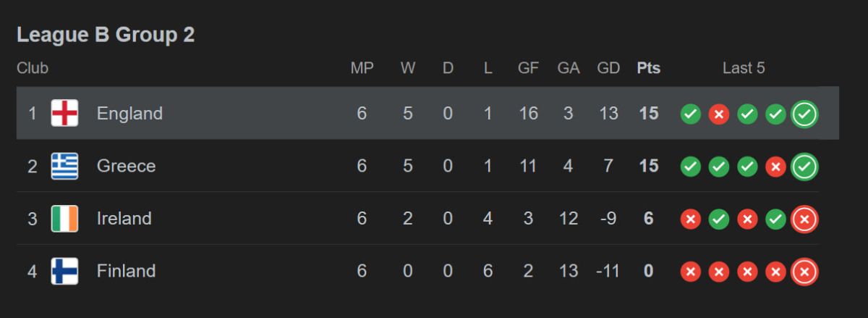Click Finland's first red loss icon

690,272
